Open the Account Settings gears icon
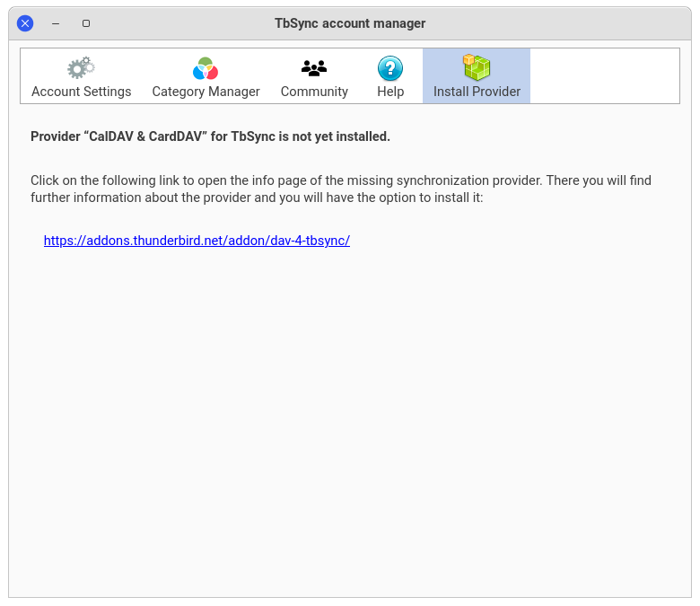Image resolution: width=700 pixels, height=606 pixels. [x=81, y=68]
